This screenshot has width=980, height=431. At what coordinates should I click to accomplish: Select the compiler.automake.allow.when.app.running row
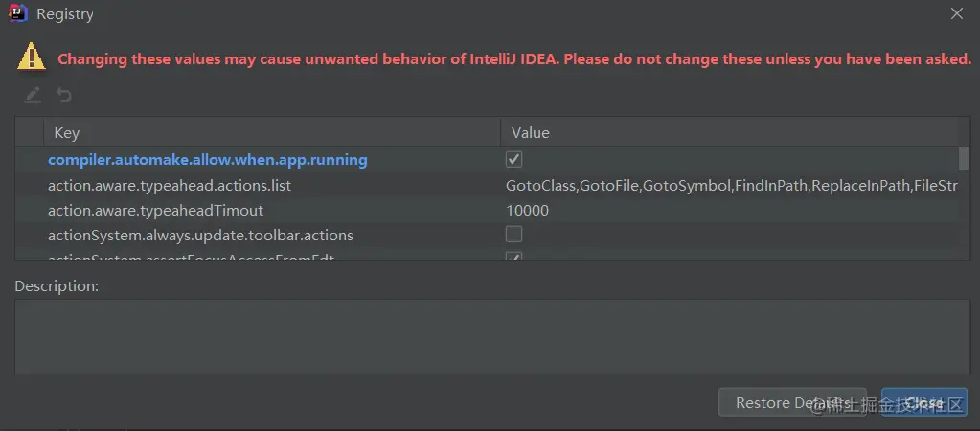click(x=208, y=160)
